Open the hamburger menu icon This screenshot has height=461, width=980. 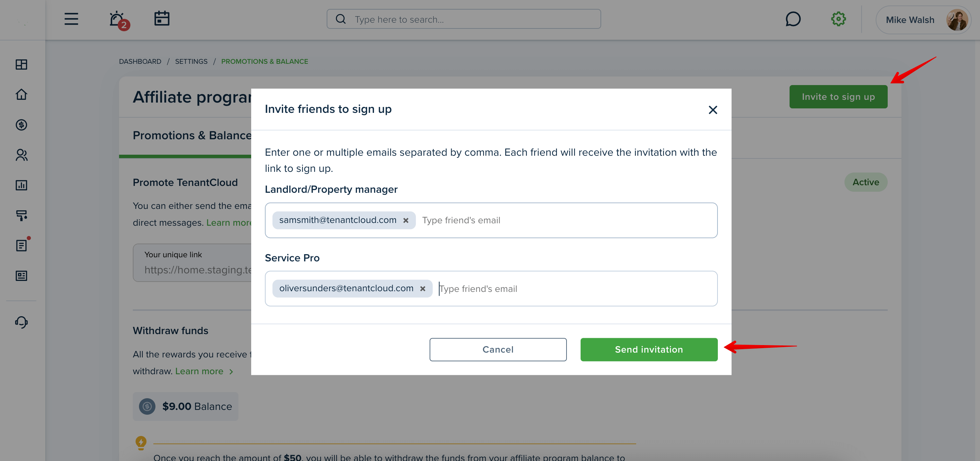[x=71, y=19]
